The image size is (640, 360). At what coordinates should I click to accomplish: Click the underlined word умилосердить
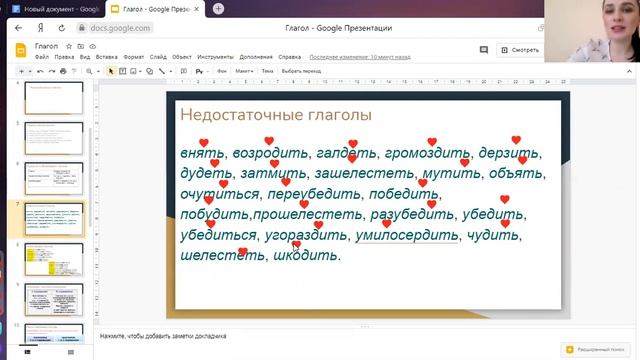pos(407,236)
